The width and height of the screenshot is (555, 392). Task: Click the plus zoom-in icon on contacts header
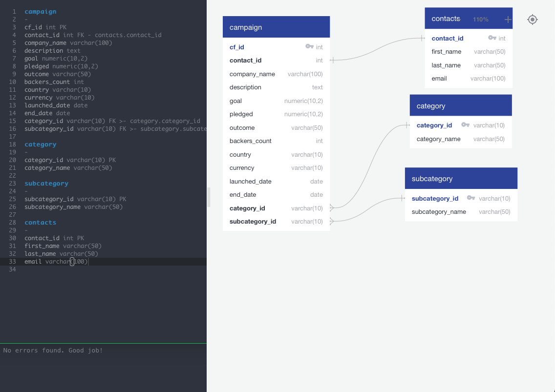pos(507,19)
